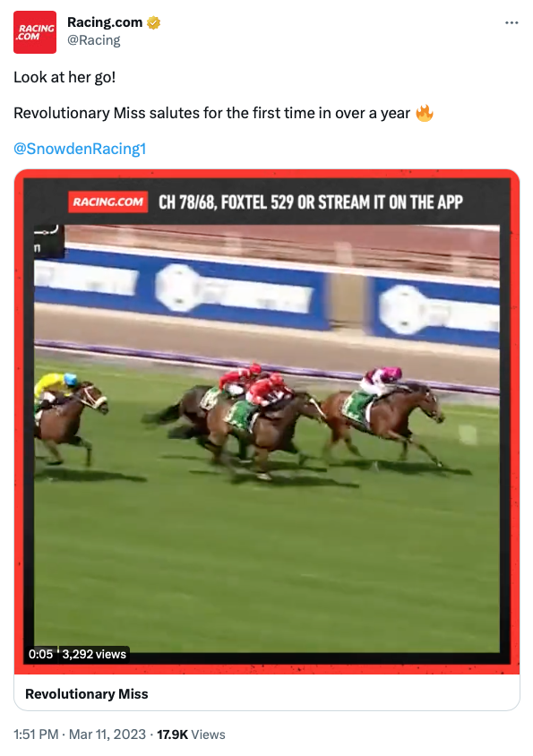Click the tweet text 'Look at her go!'
This screenshot has width=533, height=756.
pyautogui.click(x=64, y=77)
